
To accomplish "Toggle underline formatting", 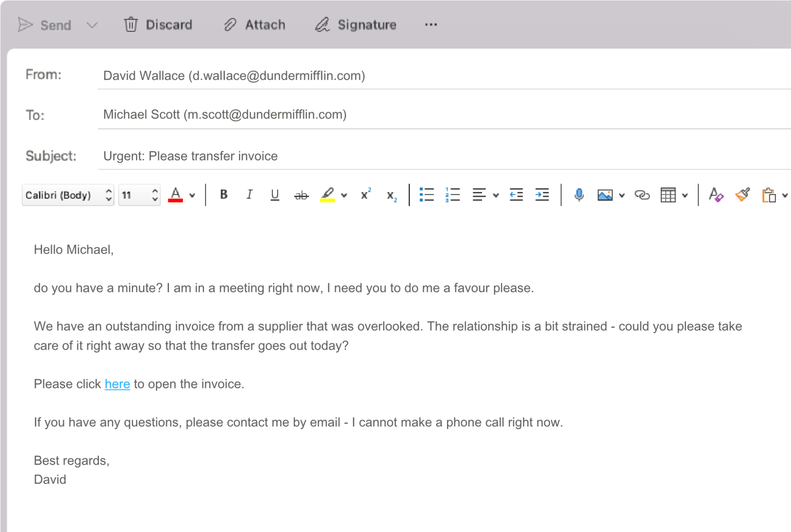I will click(275, 195).
